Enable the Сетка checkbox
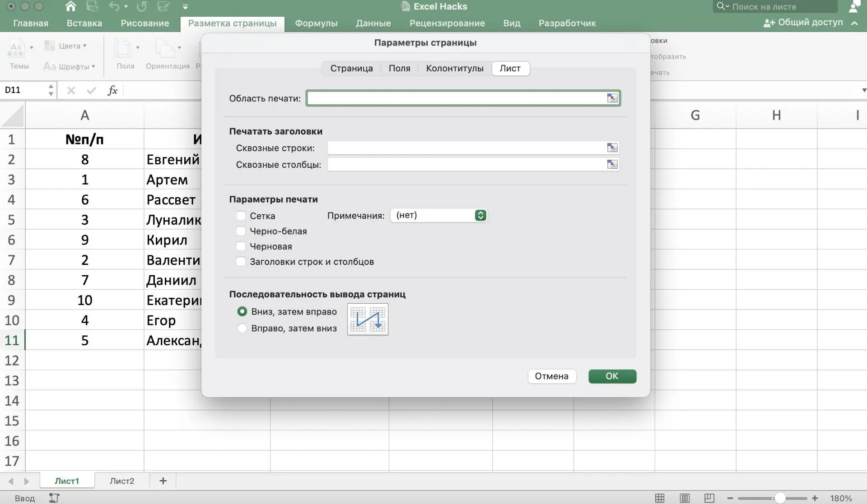 [241, 216]
